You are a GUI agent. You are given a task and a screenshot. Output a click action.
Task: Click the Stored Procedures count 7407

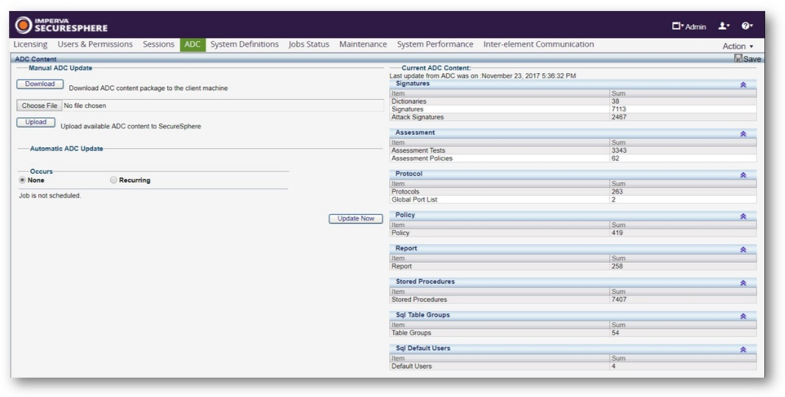[619, 299]
